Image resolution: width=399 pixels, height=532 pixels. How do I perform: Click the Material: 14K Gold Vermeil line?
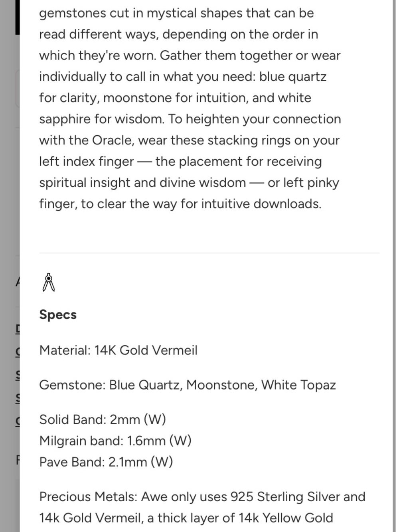coord(118,350)
